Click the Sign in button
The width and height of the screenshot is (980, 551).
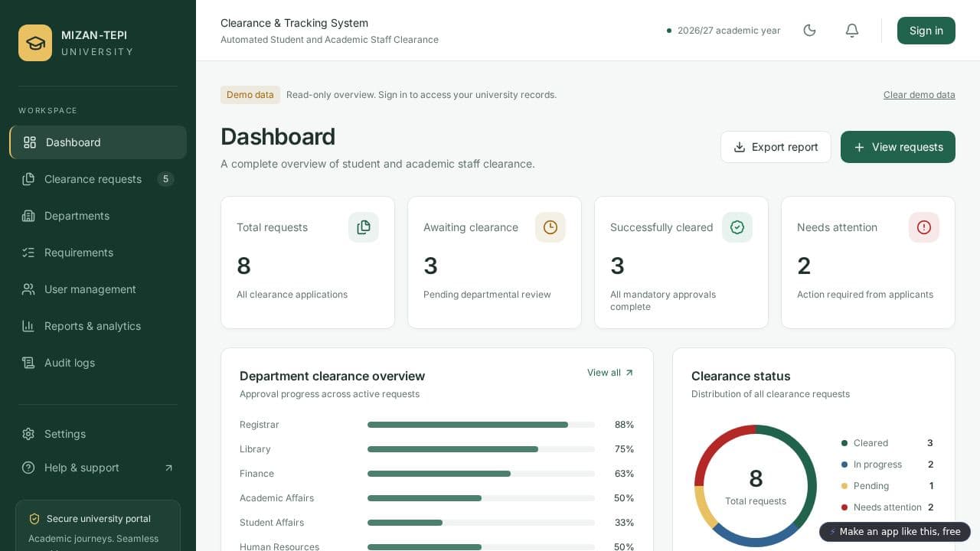point(926,31)
